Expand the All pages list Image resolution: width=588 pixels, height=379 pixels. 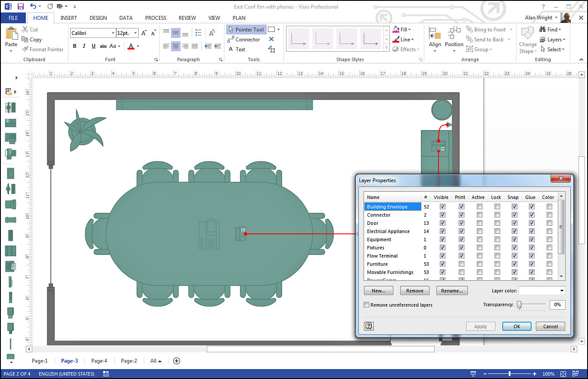tap(156, 361)
